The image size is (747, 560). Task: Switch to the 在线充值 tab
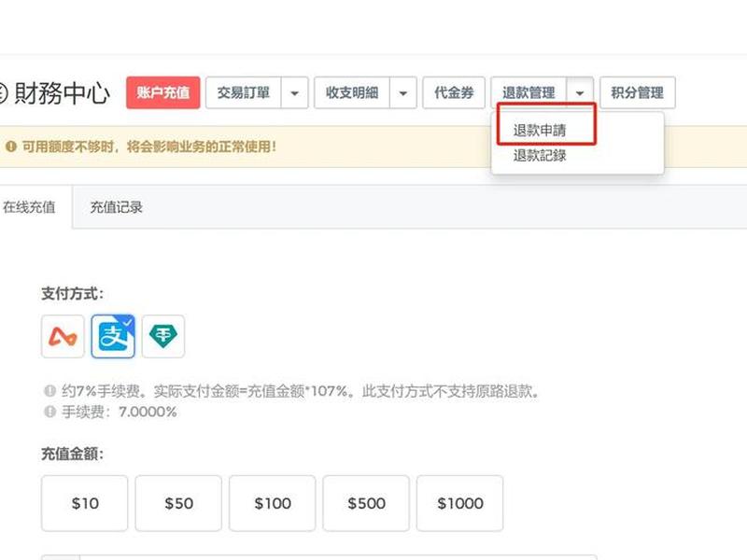click(x=30, y=207)
